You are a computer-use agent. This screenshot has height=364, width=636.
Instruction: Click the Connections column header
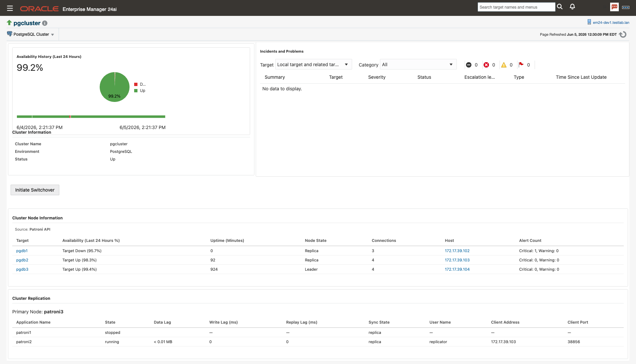coord(384,241)
